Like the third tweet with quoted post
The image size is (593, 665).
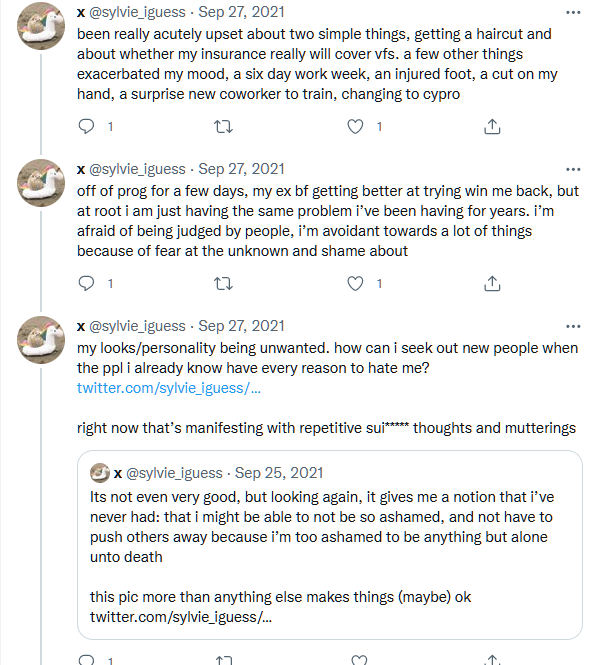click(x=359, y=660)
